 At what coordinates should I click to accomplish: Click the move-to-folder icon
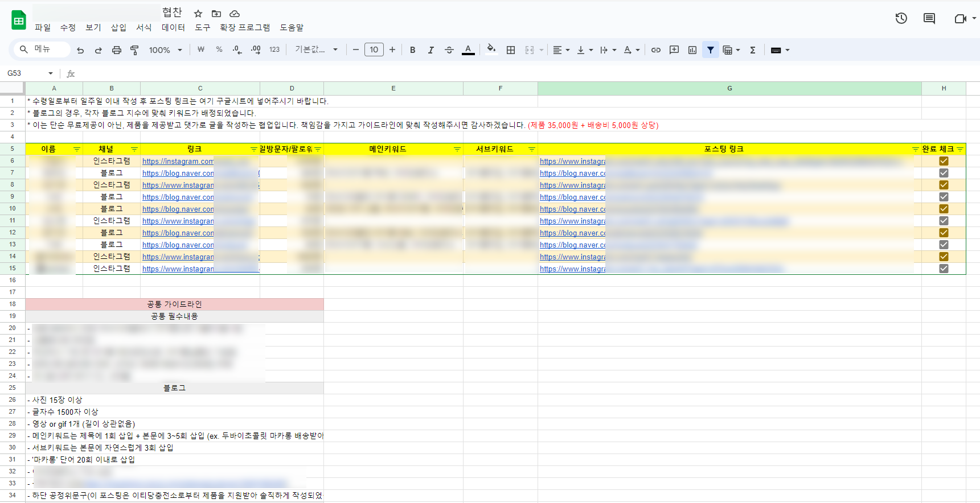(216, 14)
